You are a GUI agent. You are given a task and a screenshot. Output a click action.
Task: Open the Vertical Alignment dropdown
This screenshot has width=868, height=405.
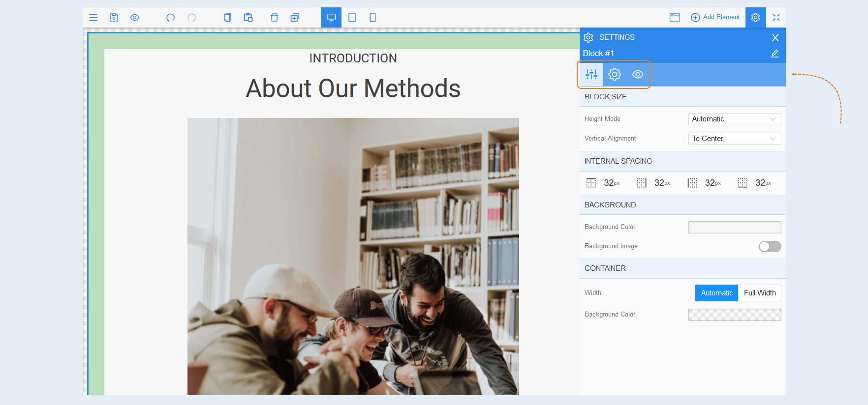click(x=734, y=139)
